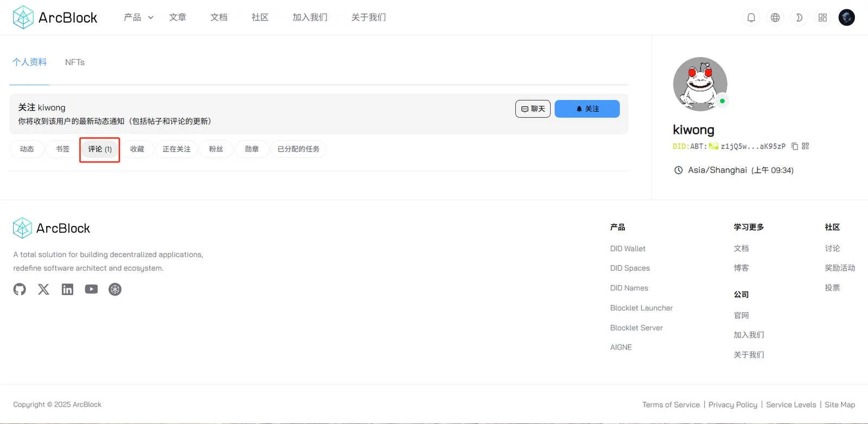The image size is (868, 424).
Task: Open the 奖励活动 footer link
Action: 840,268
